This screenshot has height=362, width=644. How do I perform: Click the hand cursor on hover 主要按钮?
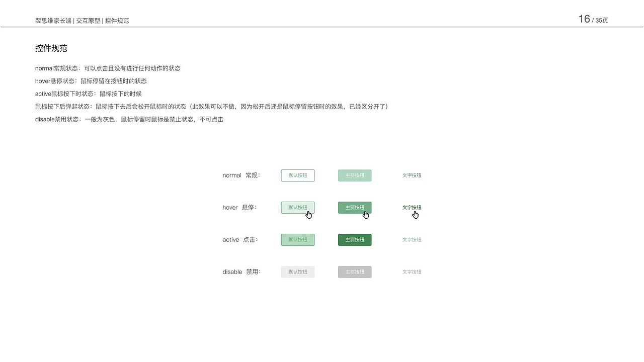[366, 215]
